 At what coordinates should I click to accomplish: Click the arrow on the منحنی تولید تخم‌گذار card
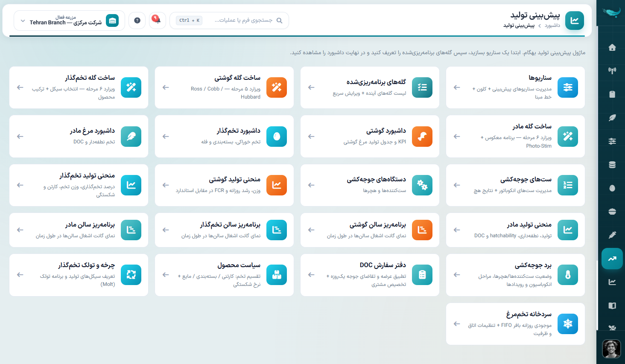click(20, 185)
